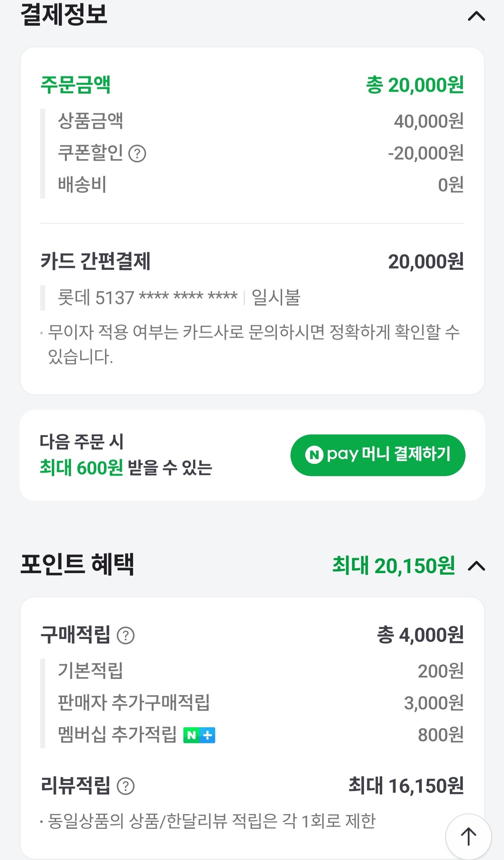Tap the 총 20,000원 order total
This screenshot has width=504, height=860.
415,85
